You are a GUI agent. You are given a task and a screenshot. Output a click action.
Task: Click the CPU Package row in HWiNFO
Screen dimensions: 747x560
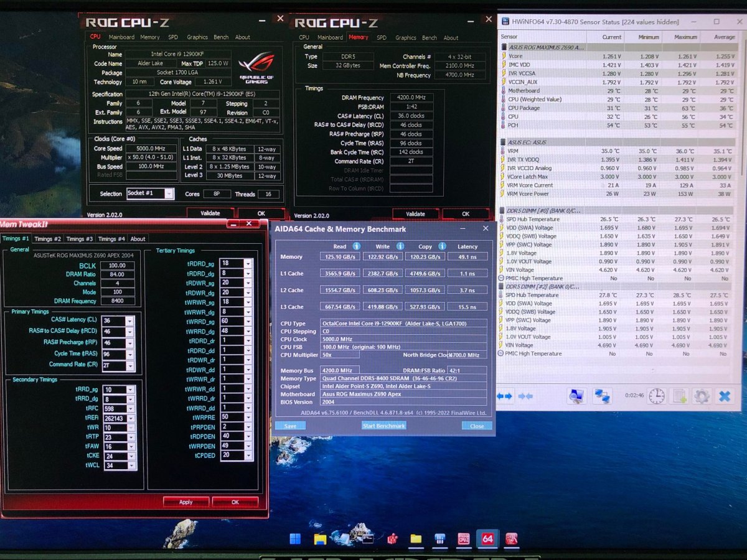pyautogui.click(x=619, y=108)
